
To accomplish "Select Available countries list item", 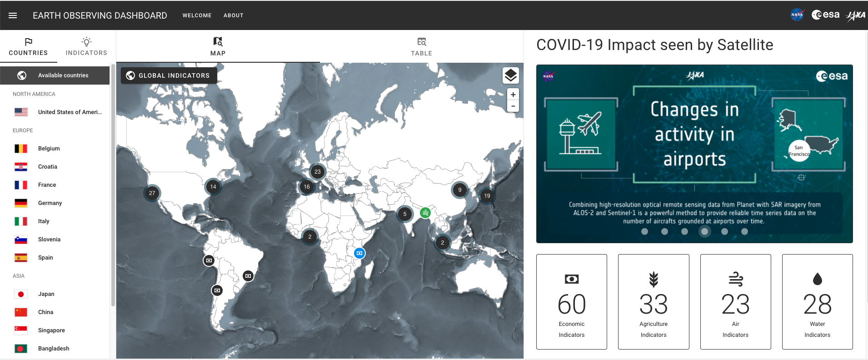I will point(55,75).
